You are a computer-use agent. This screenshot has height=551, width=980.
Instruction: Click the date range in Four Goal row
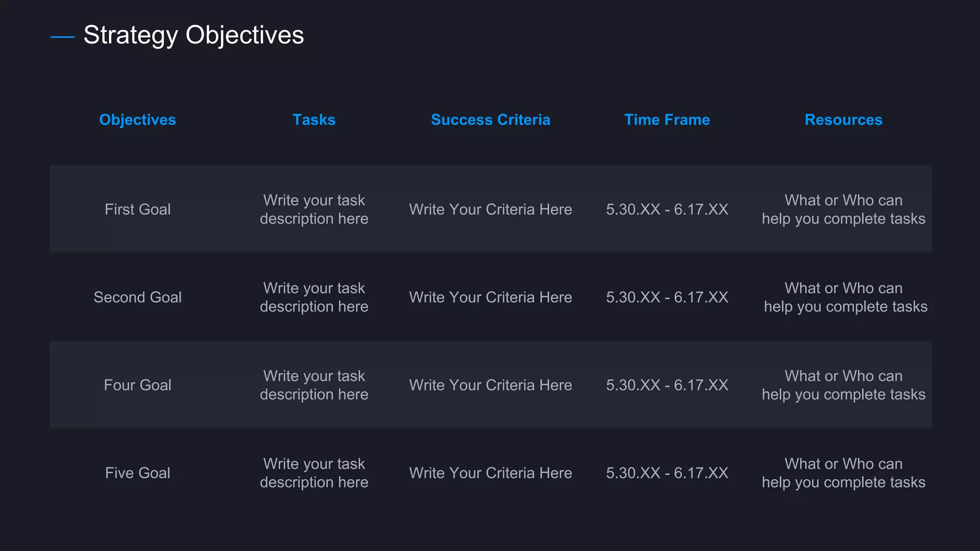tap(667, 385)
